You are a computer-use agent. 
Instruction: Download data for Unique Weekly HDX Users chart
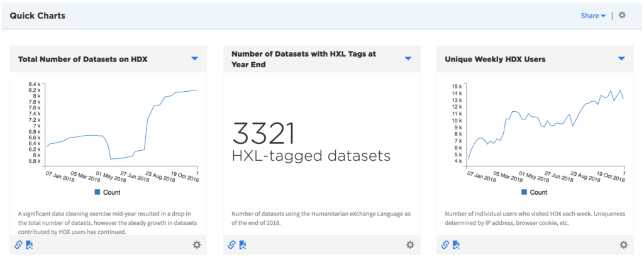pyautogui.click(x=456, y=244)
